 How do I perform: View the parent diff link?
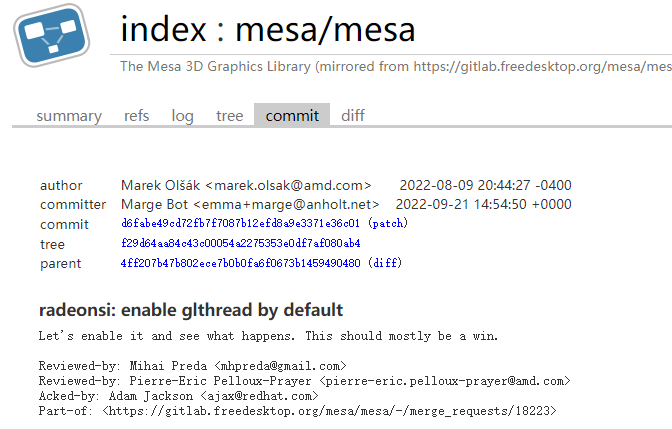click(385, 263)
